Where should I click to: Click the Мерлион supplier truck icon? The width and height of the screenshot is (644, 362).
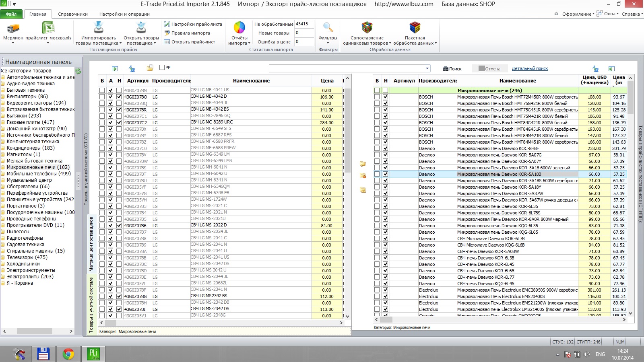(x=13, y=28)
